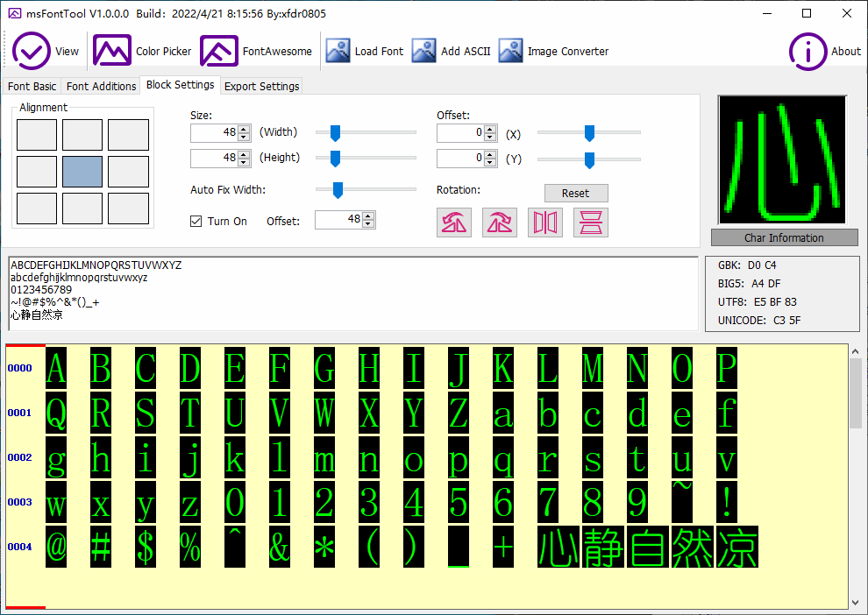The image size is (868, 615).
Task: Toggle the Turn On checkbox
Action: click(x=196, y=222)
